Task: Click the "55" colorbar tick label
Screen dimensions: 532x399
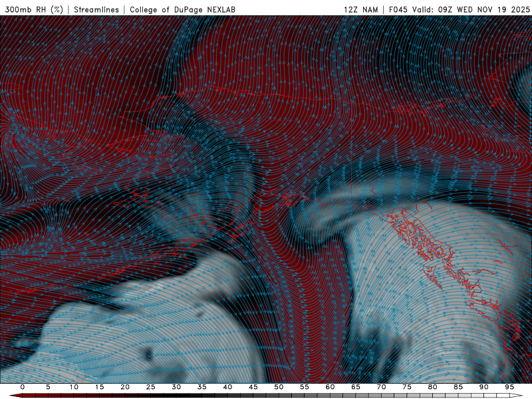Action: (304, 387)
